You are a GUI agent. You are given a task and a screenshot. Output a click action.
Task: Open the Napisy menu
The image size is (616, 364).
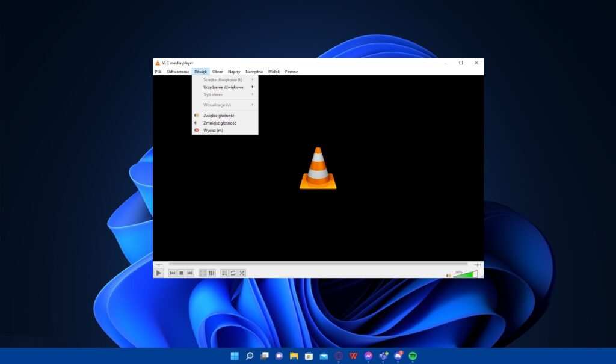(x=234, y=72)
